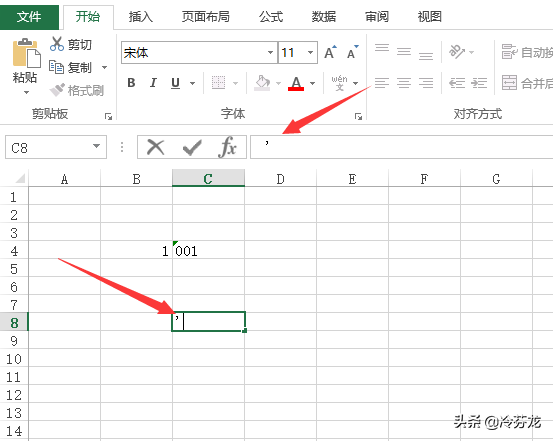Switch to the Insert (插入) tab
This screenshot has height=441, width=553.
[x=140, y=17]
